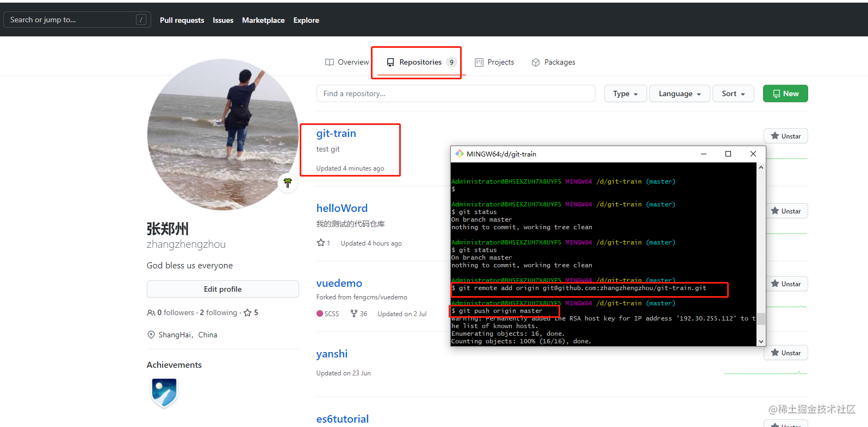868x427 pixels.
Task: Click the Packages tab cube icon
Action: tap(536, 62)
